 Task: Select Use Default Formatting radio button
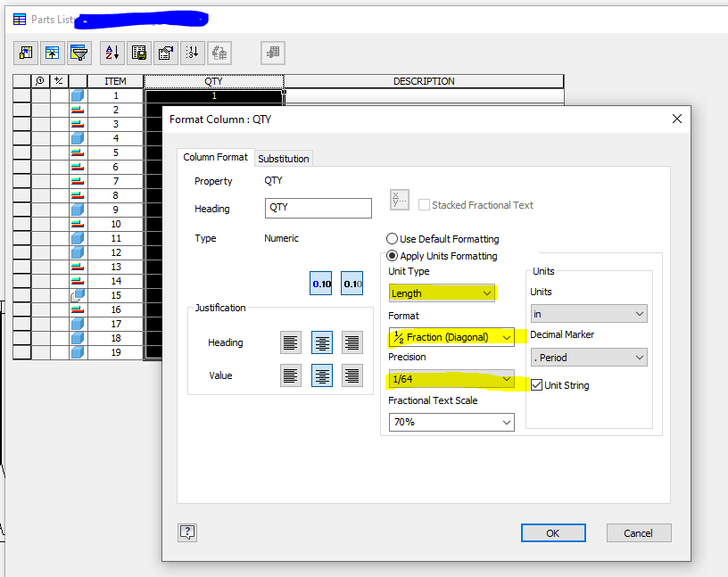(392, 239)
